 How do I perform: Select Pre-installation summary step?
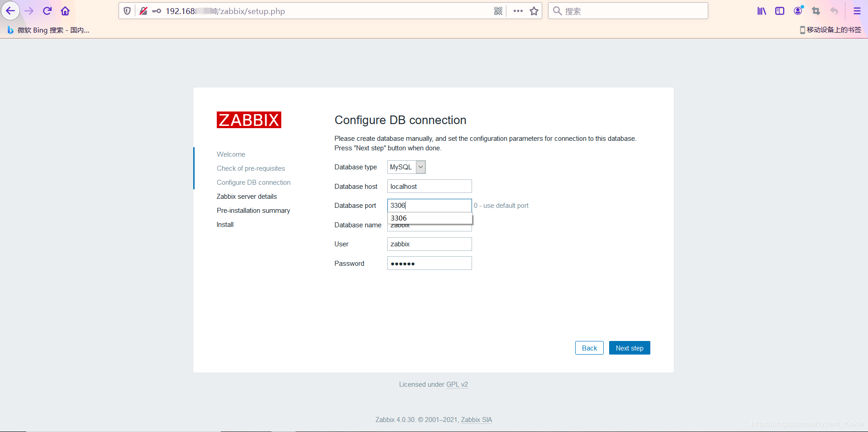(253, 211)
